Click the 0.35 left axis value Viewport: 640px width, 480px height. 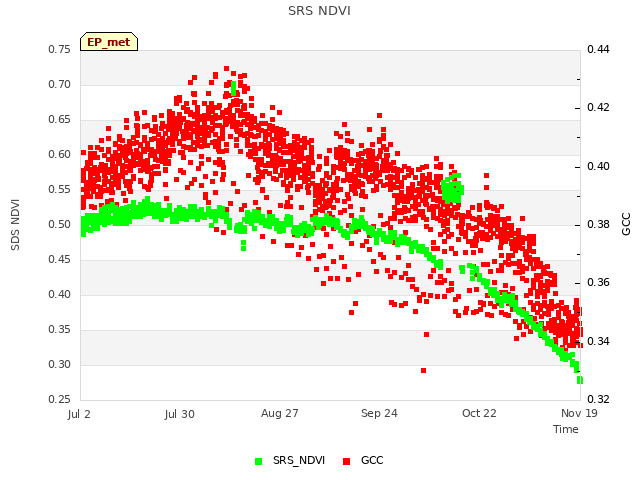pyautogui.click(x=60, y=329)
